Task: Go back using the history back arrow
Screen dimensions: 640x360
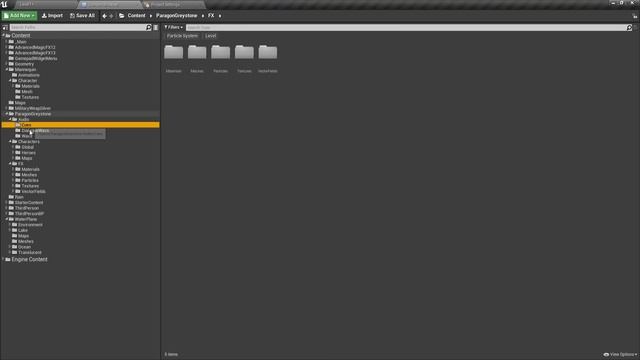Action: coord(104,16)
